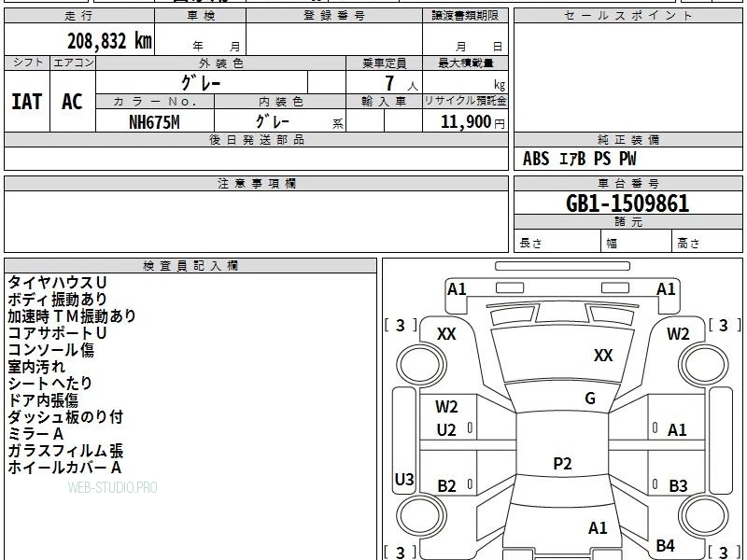Click グレー under the 外装色 header

click(x=201, y=83)
